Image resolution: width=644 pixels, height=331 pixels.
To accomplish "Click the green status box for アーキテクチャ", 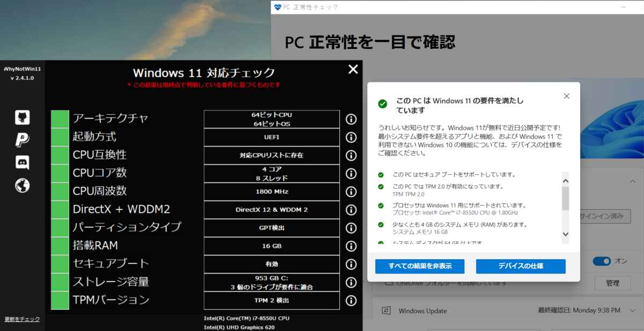I will coord(60,119).
